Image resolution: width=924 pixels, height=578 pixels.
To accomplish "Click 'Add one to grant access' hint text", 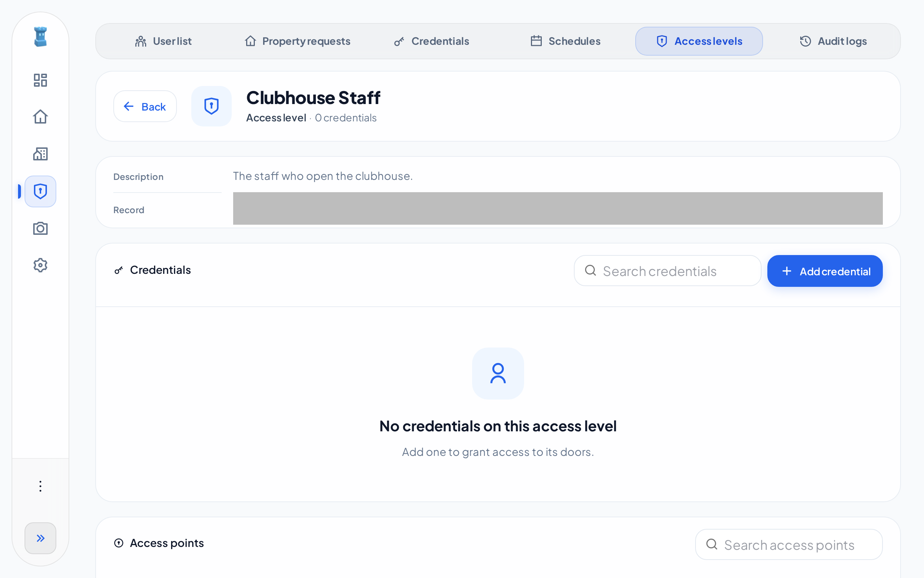I will point(498,452).
